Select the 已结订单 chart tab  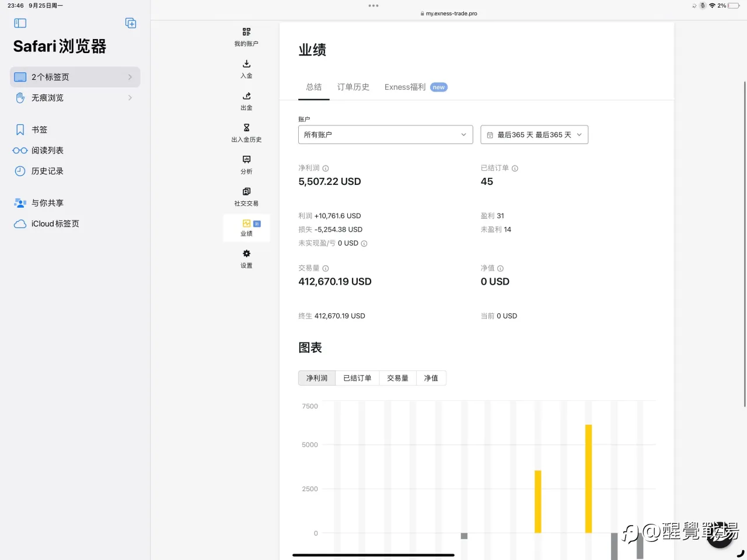click(357, 378)
